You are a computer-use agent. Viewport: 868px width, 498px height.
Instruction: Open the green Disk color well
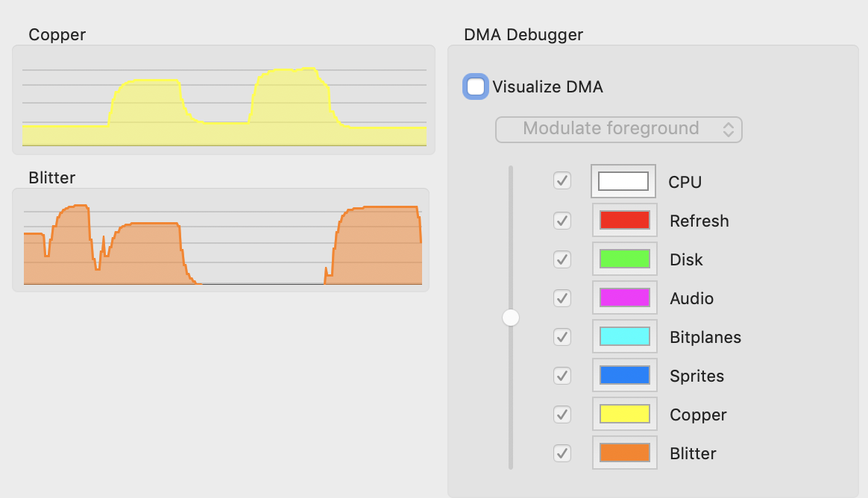tap(624, 259)
